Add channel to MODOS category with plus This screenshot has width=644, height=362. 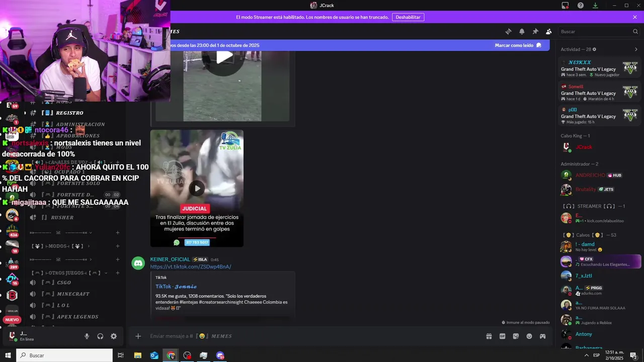click(x=117, y=246)
